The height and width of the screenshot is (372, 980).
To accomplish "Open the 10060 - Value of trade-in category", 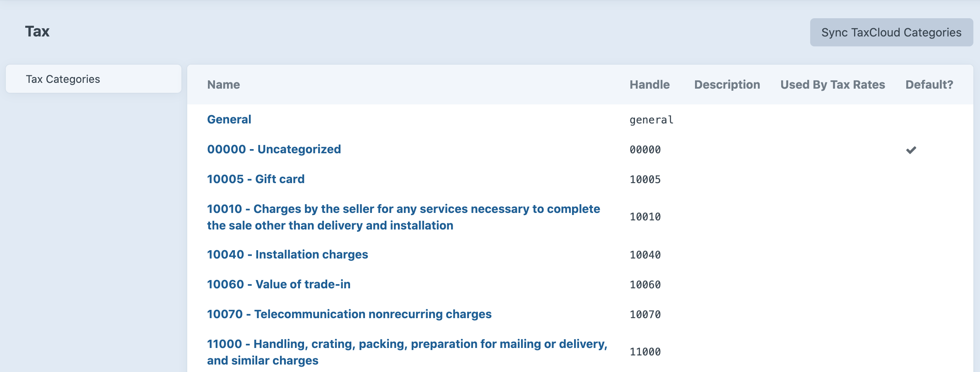I will (x=278, y=284).
